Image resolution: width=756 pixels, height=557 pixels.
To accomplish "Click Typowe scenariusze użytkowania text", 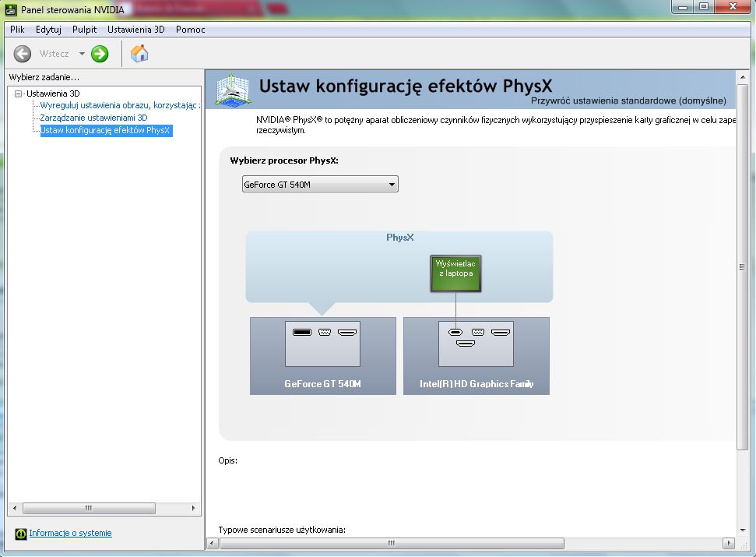I will click(x=282, y=530).
